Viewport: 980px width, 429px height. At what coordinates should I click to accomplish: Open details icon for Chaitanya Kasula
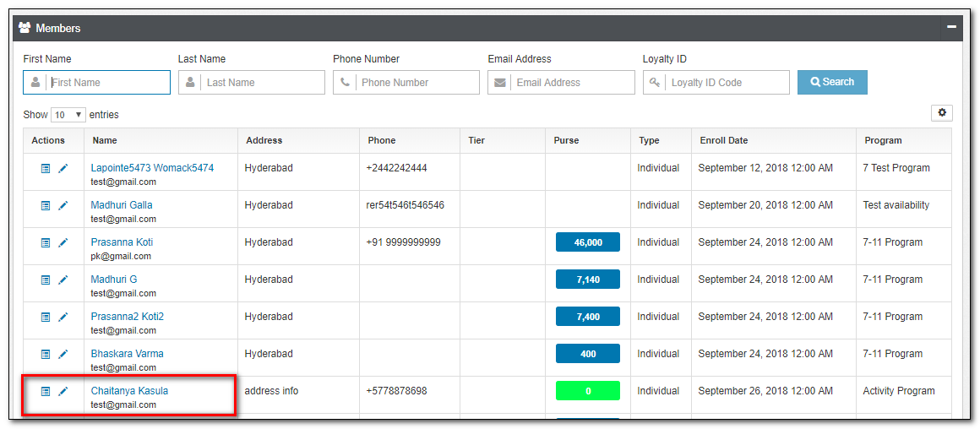click(46, 392)
